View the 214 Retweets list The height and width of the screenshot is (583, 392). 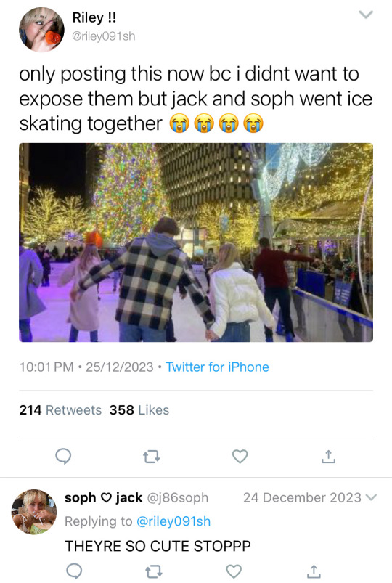pyautogui.click(x=60, y=410)
